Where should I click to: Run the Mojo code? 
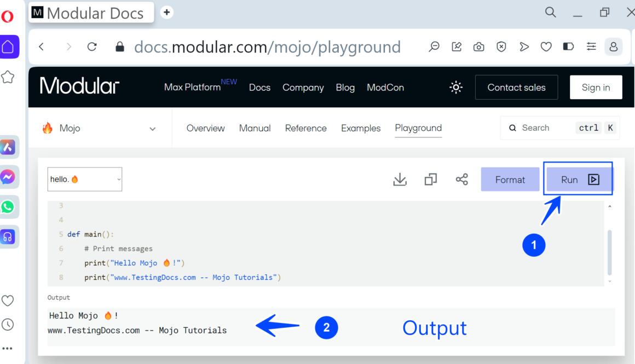(579, 180)
